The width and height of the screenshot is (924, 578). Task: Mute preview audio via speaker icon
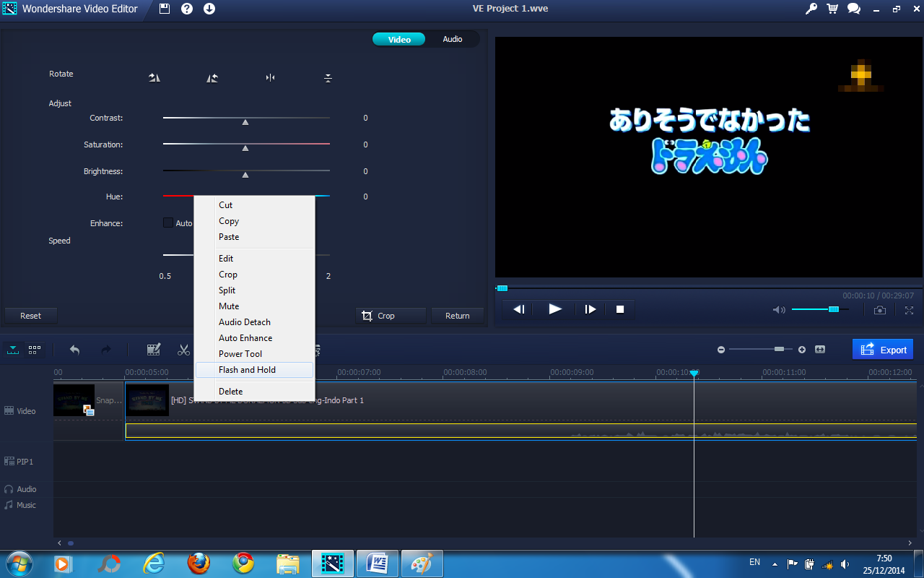click(x=780, y=309)
